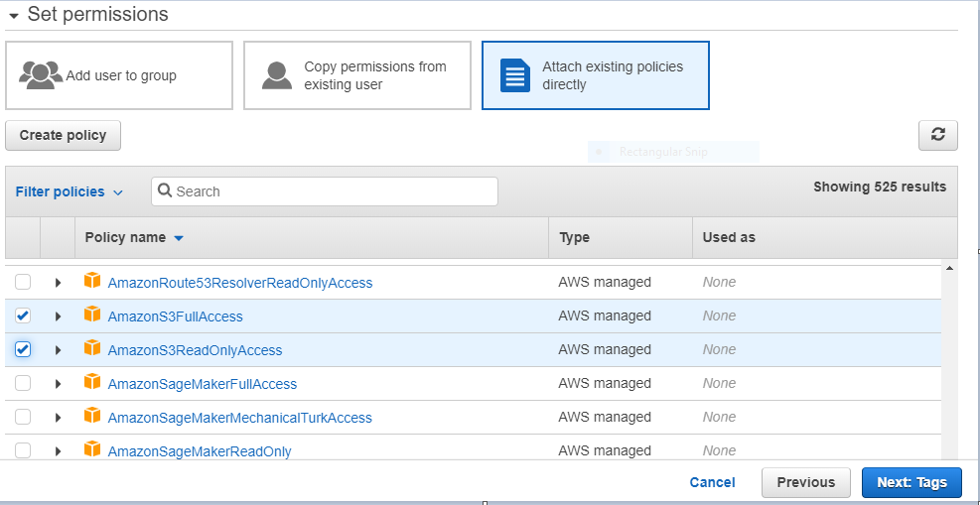This screenshot has height=505, width=980.
Task: Select the Copy permissions from existing user option
Action: (357, 75)
